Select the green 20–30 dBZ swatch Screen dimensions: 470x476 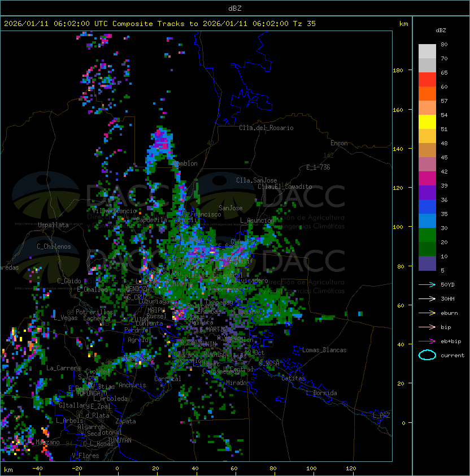tap(427, 235)
